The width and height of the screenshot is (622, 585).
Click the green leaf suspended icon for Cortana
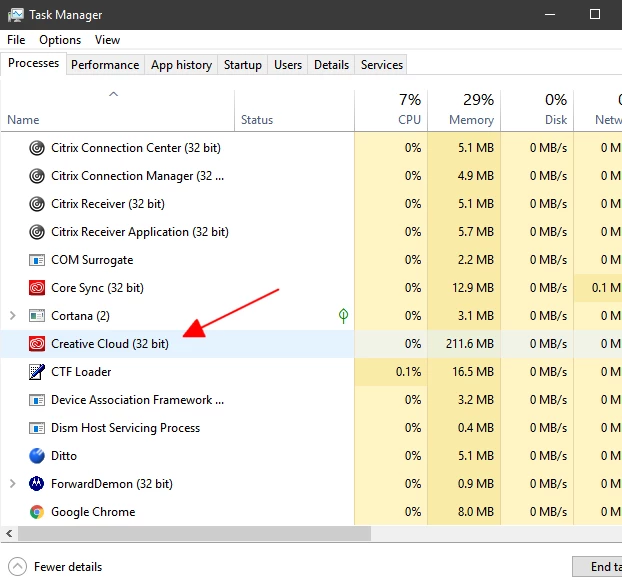click(x=344, y=316)
